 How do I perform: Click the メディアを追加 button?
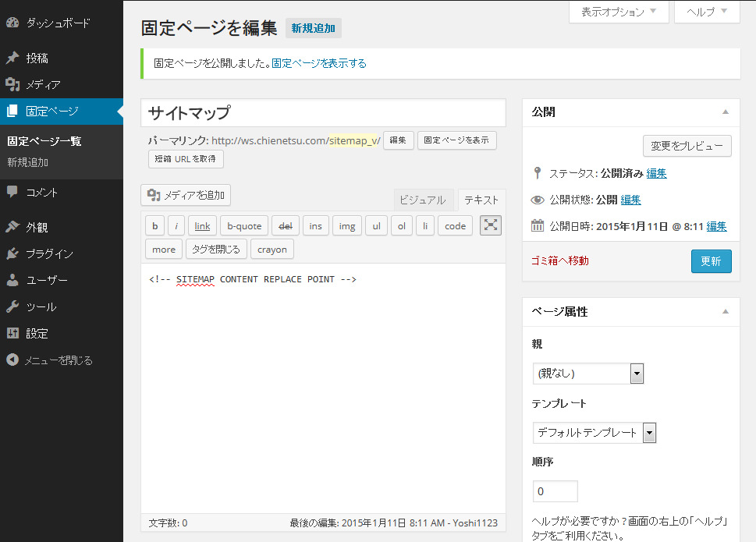[186, 195]
